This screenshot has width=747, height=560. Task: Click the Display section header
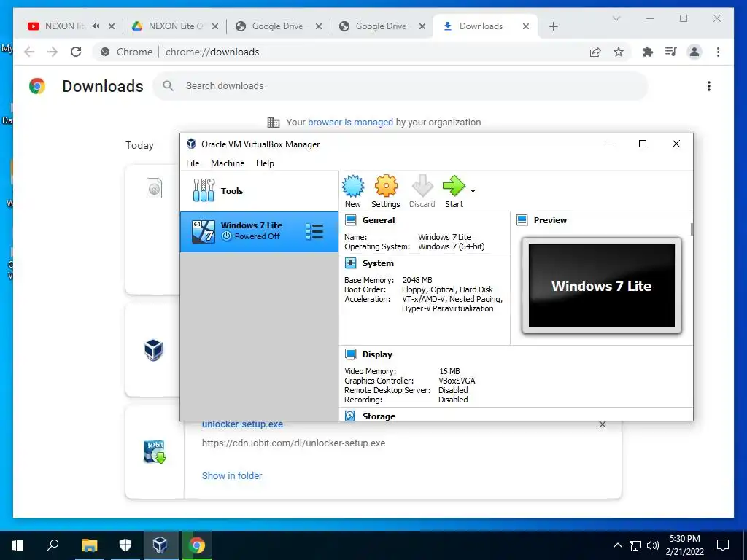click(377, 354)
